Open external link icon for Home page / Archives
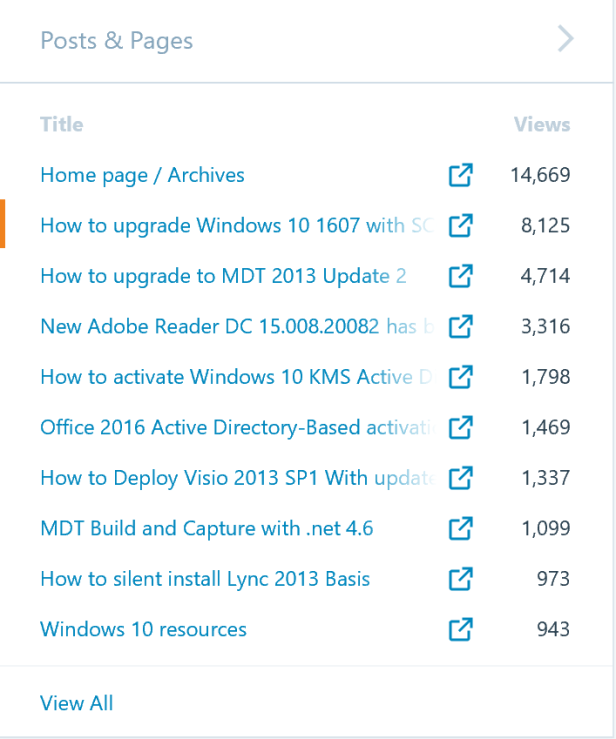This screenshot has height=739, width=616. pos(460,175)
